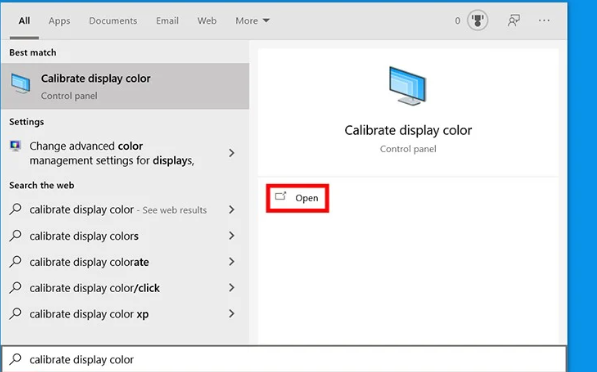The image size is (597, 372).
Task: Click the monitor icon beside Calibrate display color
Action: tap(21, 84)
